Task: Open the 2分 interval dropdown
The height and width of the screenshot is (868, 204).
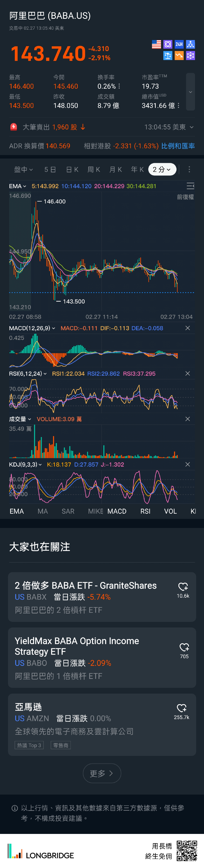Action: (162, 169)
